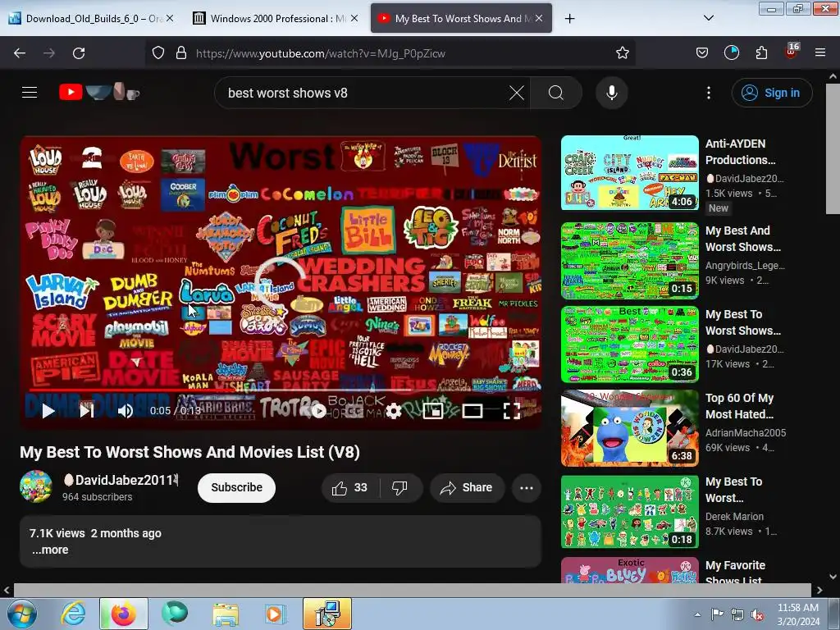Viewport: 840px width, 630px height.
Task: Open the DavidJabez2011 channel name link
Action: tap(121, 480)
